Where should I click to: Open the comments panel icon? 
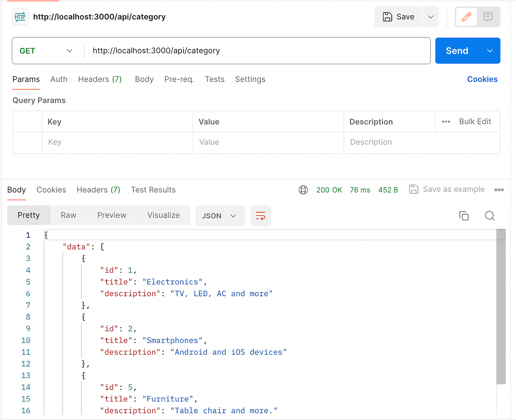489,17
